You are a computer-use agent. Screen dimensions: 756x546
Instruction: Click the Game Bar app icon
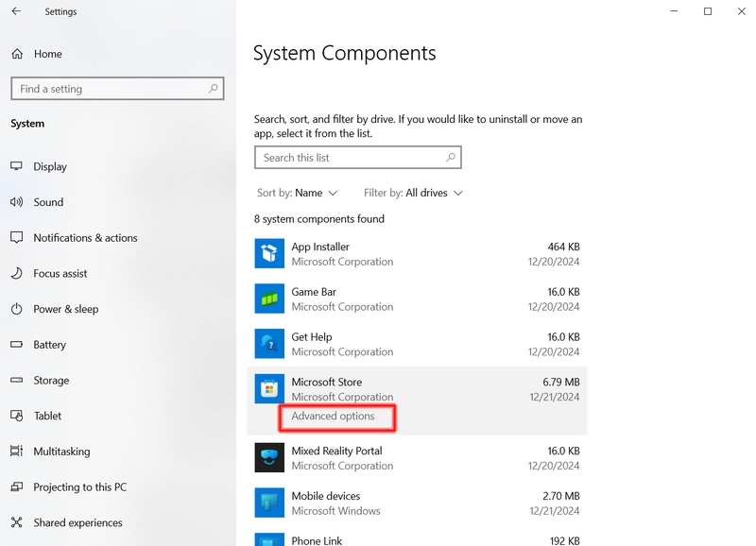coord(269,299)
